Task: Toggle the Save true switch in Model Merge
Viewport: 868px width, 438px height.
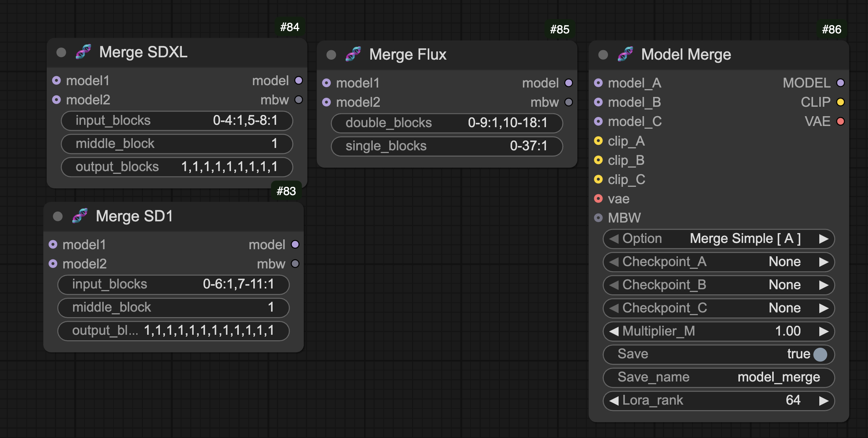Action: pos(820,354)
